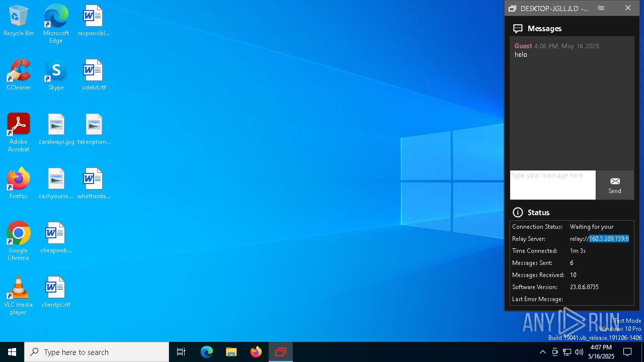Click the Time Connected 1m 3s value
644x362 pixels.
point(578,251)
